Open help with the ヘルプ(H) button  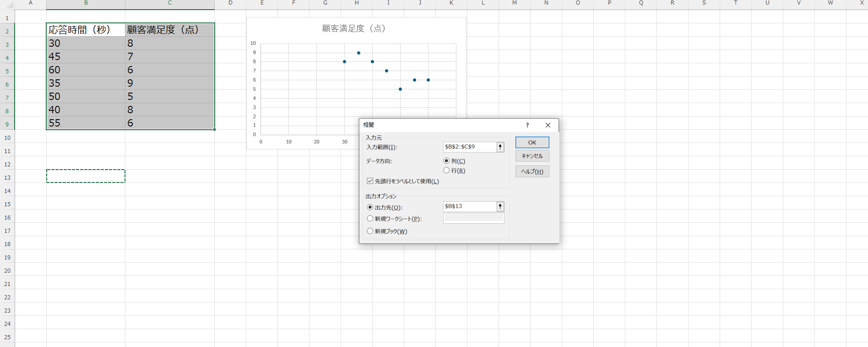532,171
